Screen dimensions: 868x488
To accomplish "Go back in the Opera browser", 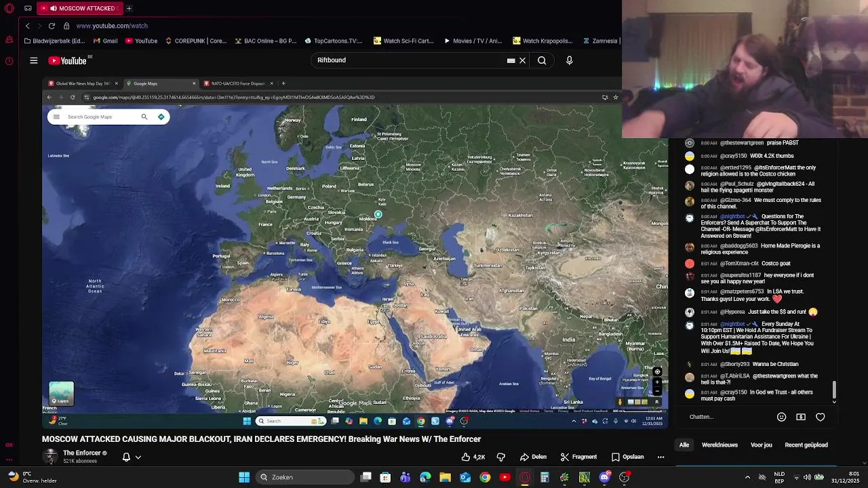I will [x=28, y=26].
